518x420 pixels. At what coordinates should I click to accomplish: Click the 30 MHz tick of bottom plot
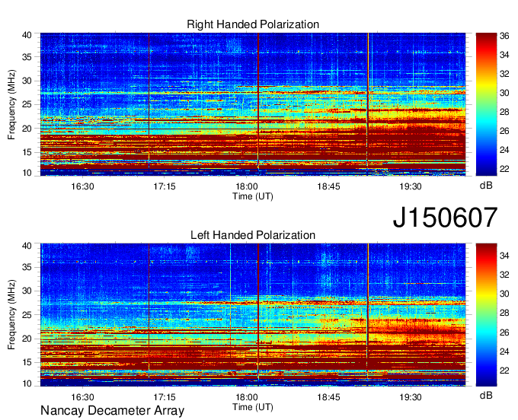[27, 291]
